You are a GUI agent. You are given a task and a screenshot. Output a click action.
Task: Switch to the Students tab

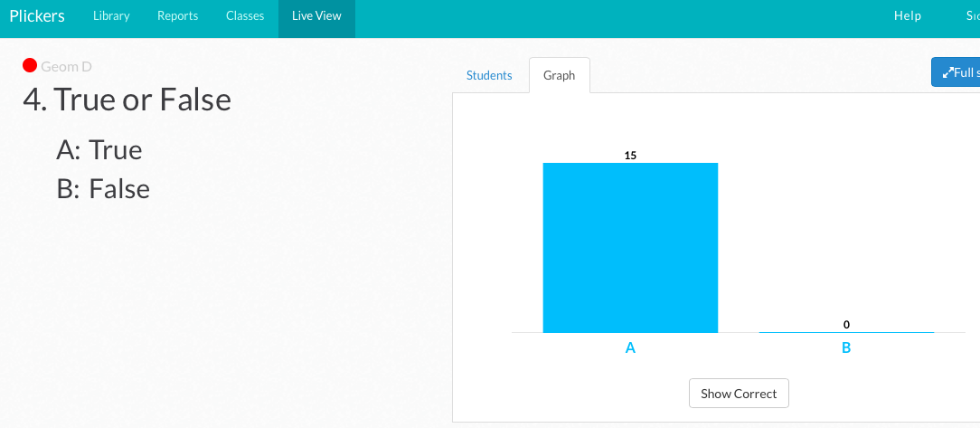tap(489, 76)
